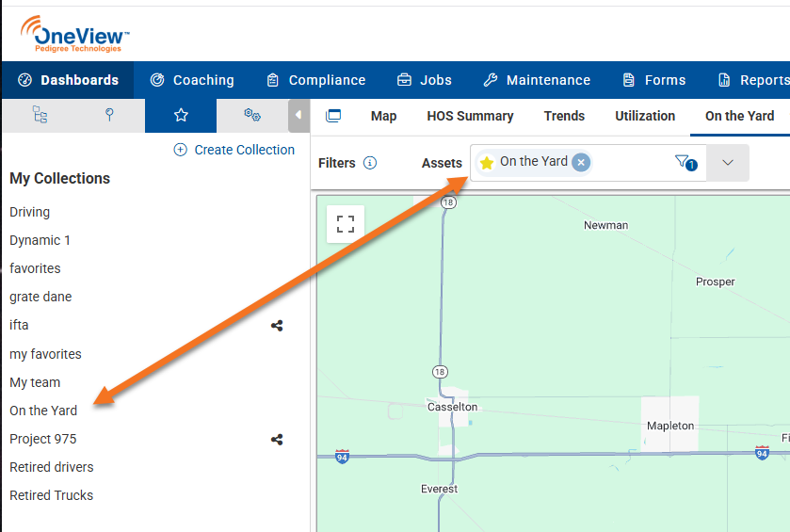This screenshot has height=532, width=790.
Task: Click the filter funnel icon with badge
Action: [x=685, y=162]
